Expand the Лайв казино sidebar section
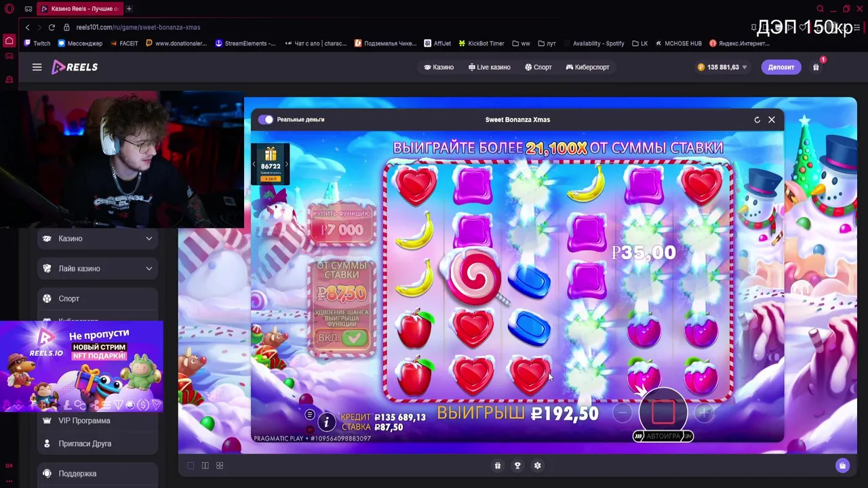 (98, 268)
